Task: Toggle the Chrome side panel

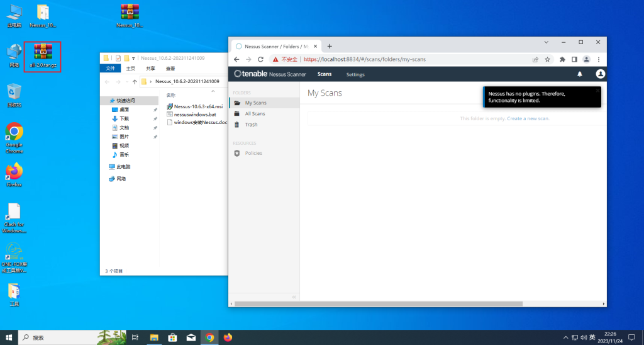Action: point(574,59)
